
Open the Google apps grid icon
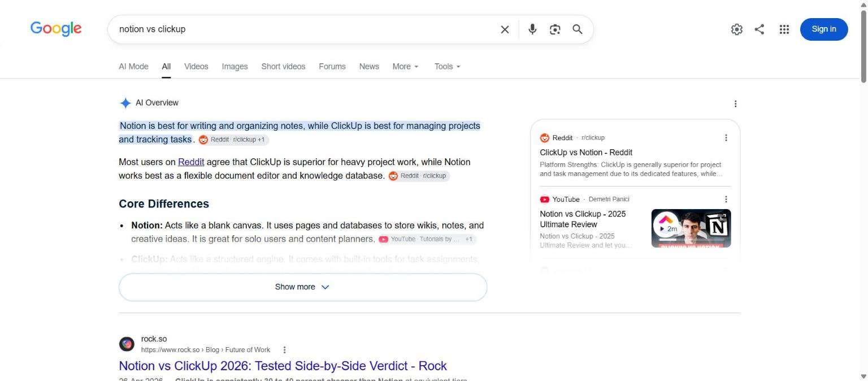pyautogui.click(x=784, y=29)
